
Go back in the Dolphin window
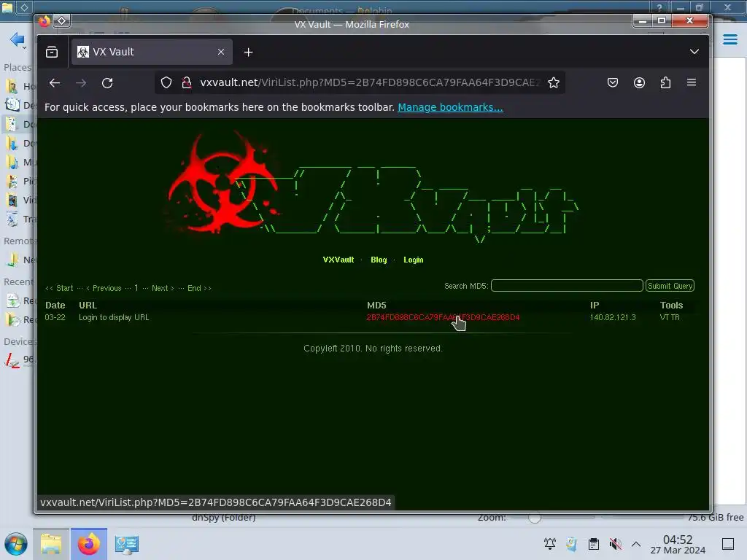click(x=17, y=39)
